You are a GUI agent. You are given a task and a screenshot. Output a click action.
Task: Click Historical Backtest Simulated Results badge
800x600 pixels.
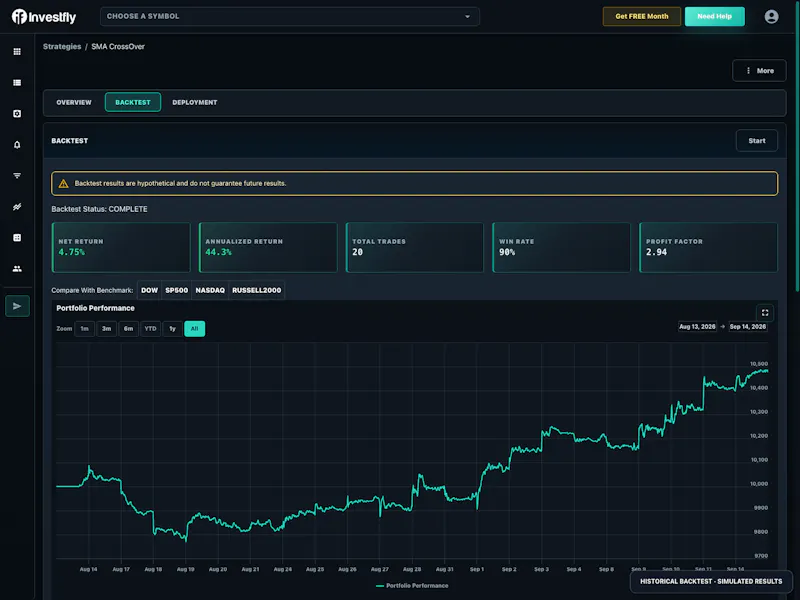[x=711, y=582]
